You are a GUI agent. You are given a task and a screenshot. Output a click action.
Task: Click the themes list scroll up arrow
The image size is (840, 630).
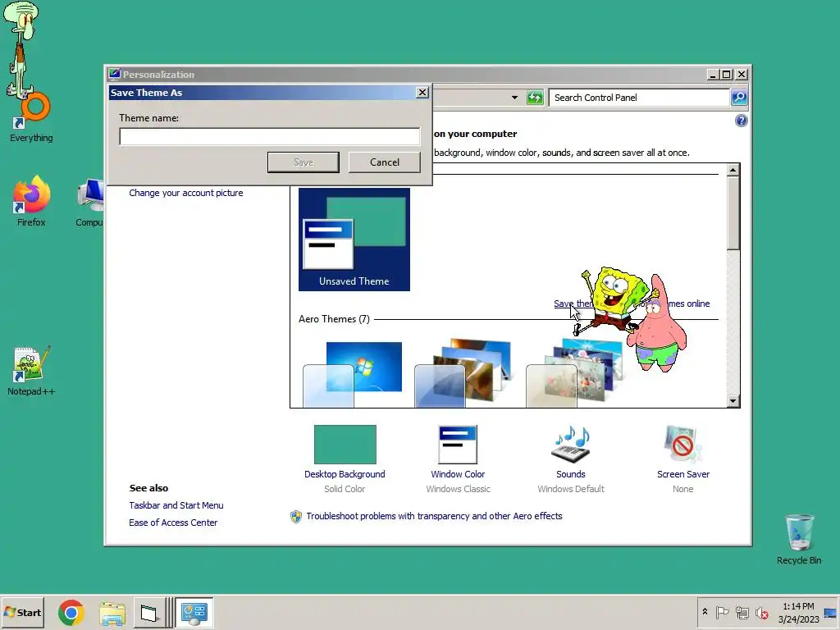pyautogui.click(x=733, y=170)
